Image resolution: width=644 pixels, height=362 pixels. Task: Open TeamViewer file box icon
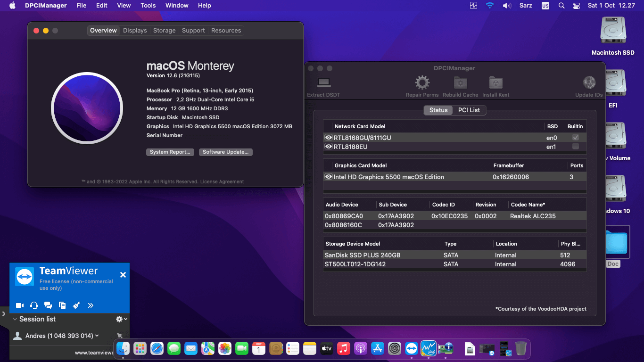pos(62,305)
